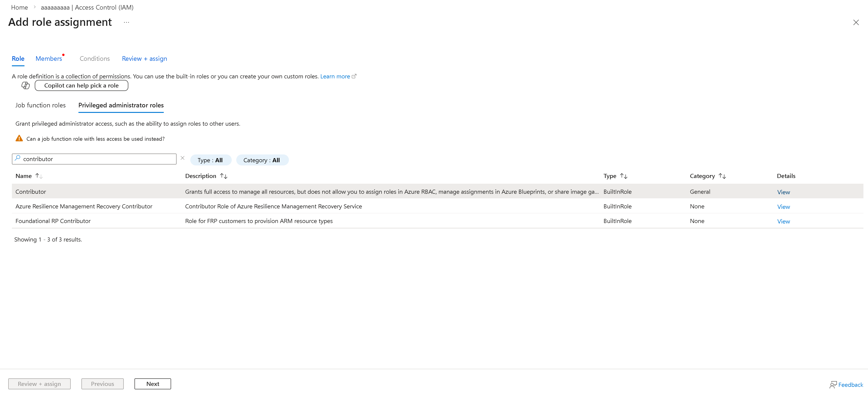Click 'Showing 1 - 3 of 3 results' text
The height and width of the screenshot is (393, 868).
tap(48, 239)
